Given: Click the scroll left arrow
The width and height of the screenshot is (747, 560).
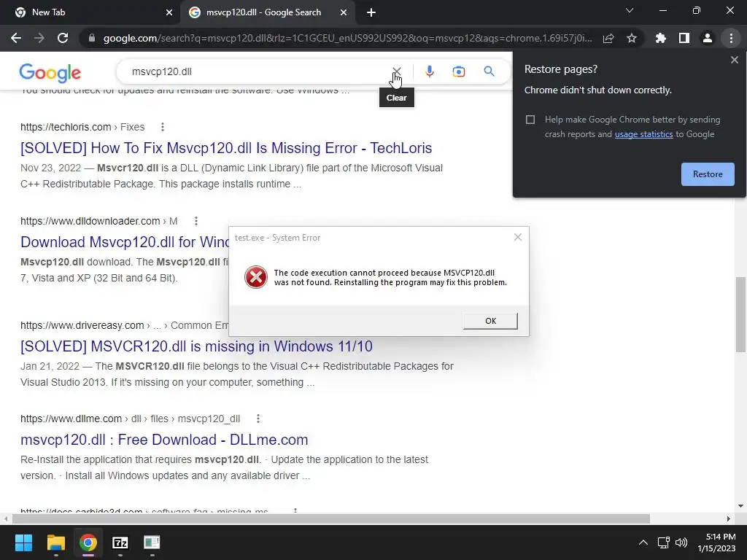Looking at the screenshot, I should pyautogui.click(x=5, y=518).
